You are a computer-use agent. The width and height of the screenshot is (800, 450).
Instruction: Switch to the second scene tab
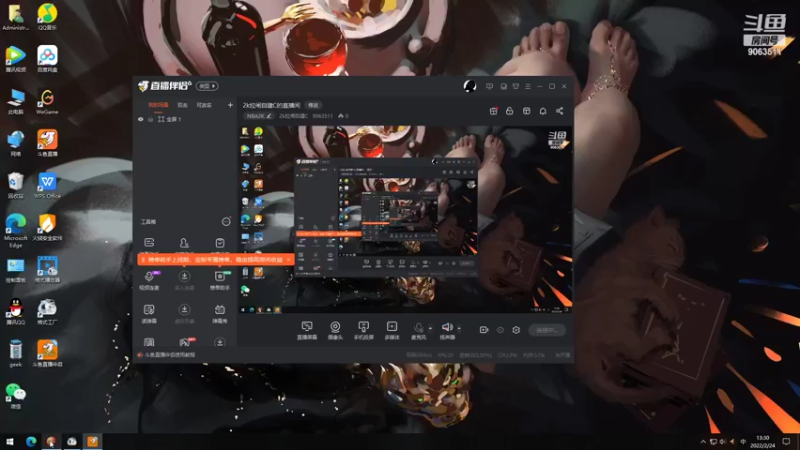[x=182, y=105]
